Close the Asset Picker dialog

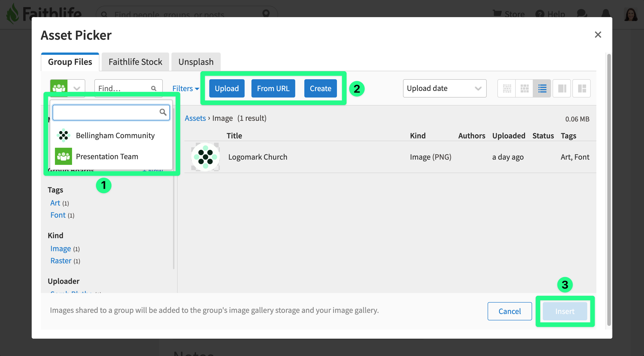click(598, 34)
